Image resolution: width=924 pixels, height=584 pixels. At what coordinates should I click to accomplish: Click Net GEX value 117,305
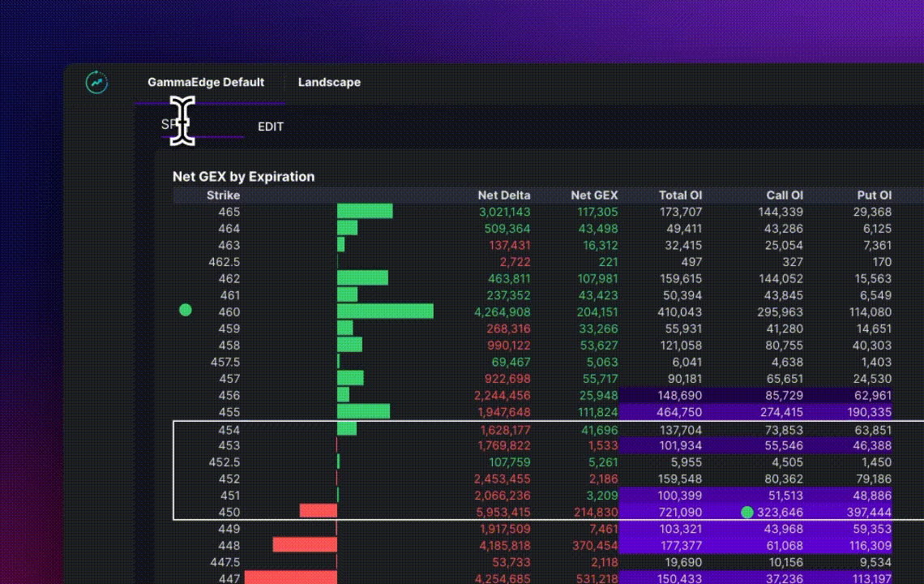[x=597, y=212]
